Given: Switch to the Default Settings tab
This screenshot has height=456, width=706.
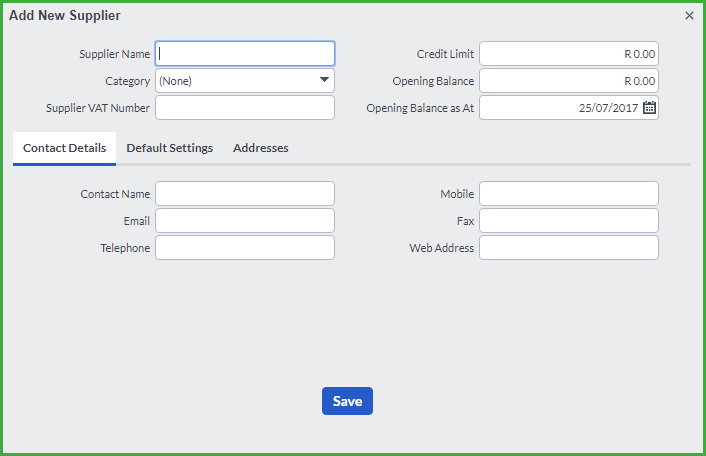Looking at the screenshot, I should 170,148.
